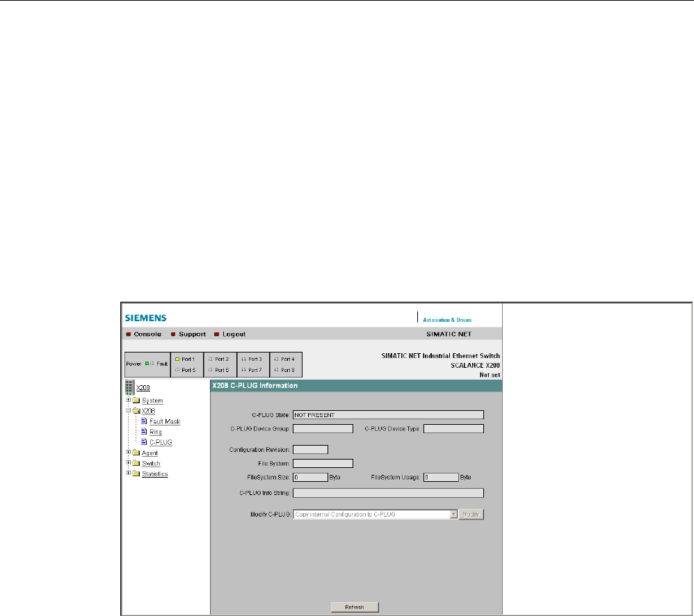694x616 pixels.
Task: Open the Statistics link
Action: coord(155,474)
